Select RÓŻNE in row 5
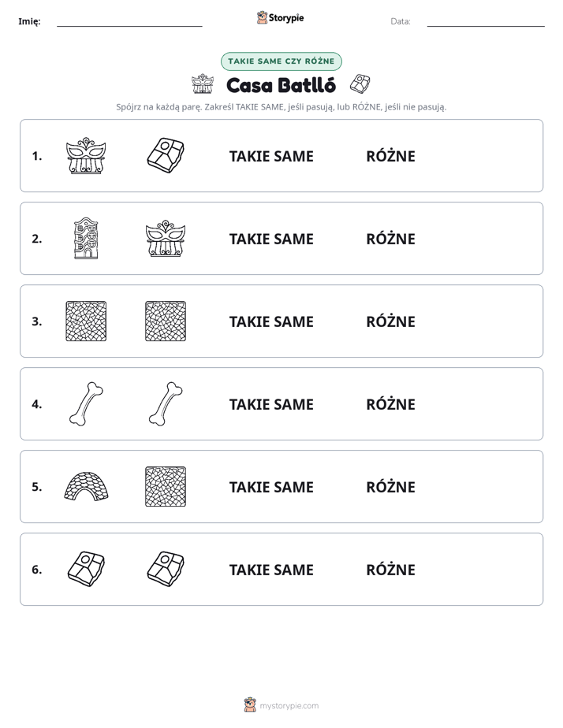This screenshot has width=563, height=728. pyautogui.click(x=390, y=487)
